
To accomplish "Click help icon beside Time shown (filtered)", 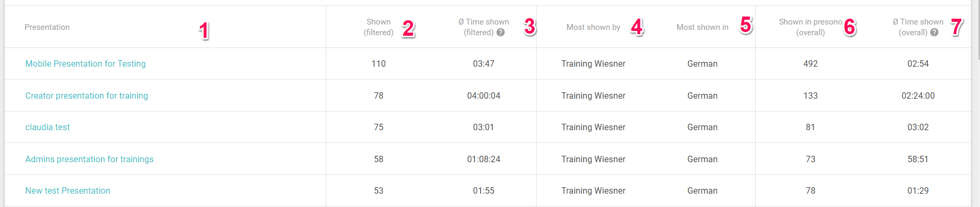I will [x=500, y=33].
